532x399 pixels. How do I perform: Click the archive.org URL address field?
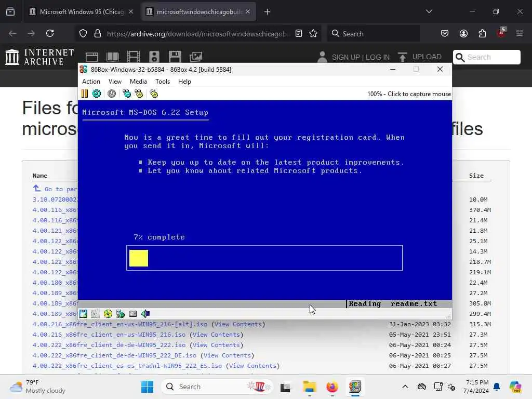[x=198, y=34]
